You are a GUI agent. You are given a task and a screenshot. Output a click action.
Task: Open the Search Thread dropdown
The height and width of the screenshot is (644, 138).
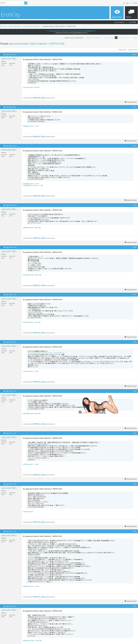pyautogui.click(x=133, y=50)
